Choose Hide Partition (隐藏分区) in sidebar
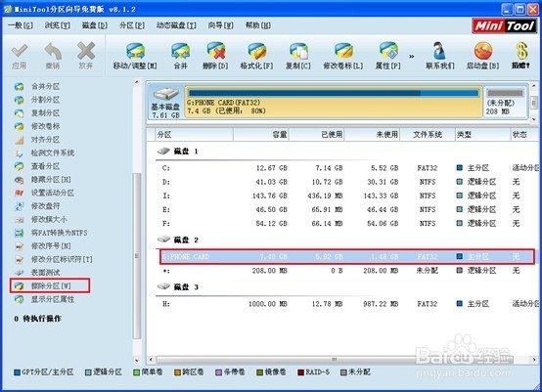The width and height of the screenshot is (542, 392). [51, 179]
